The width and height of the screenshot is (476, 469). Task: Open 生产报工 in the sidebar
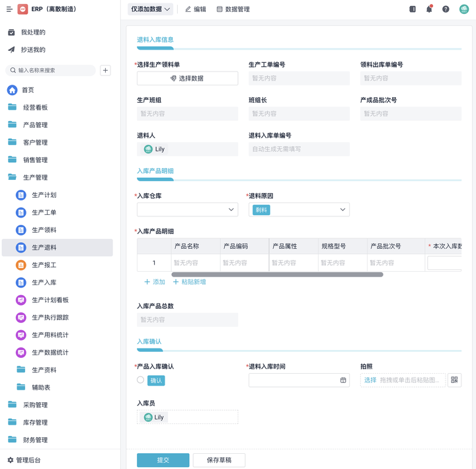point(44,265)
